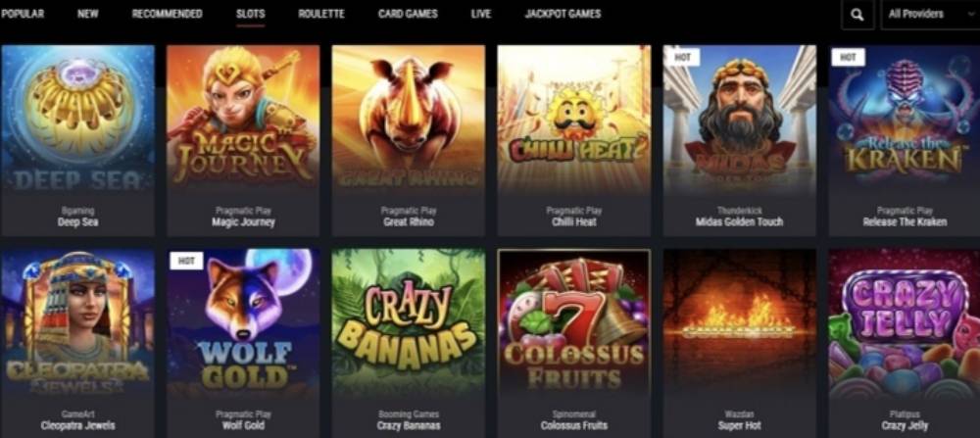
Task: Open Midas Golden Touch game
Action: point(739,119)
